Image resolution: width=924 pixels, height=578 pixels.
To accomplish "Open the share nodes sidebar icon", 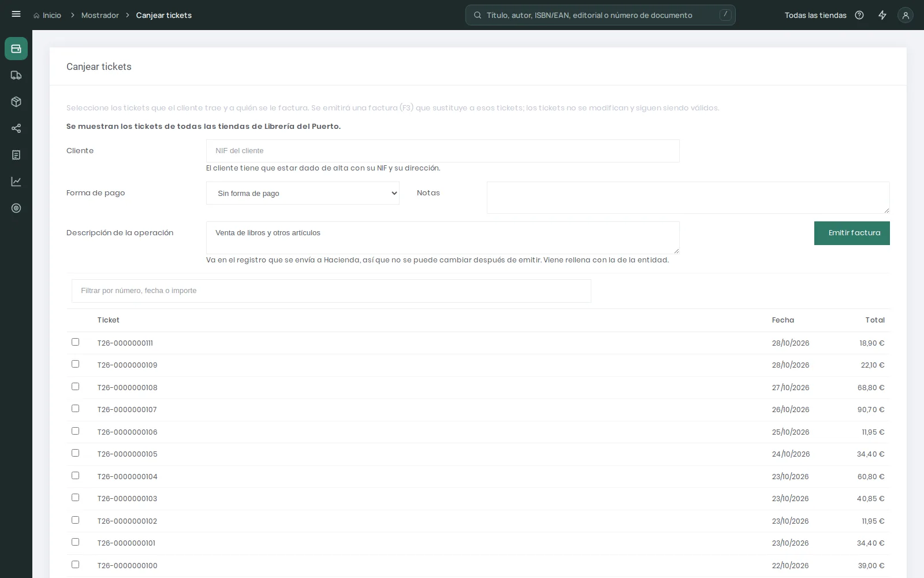I will [16, 128].
